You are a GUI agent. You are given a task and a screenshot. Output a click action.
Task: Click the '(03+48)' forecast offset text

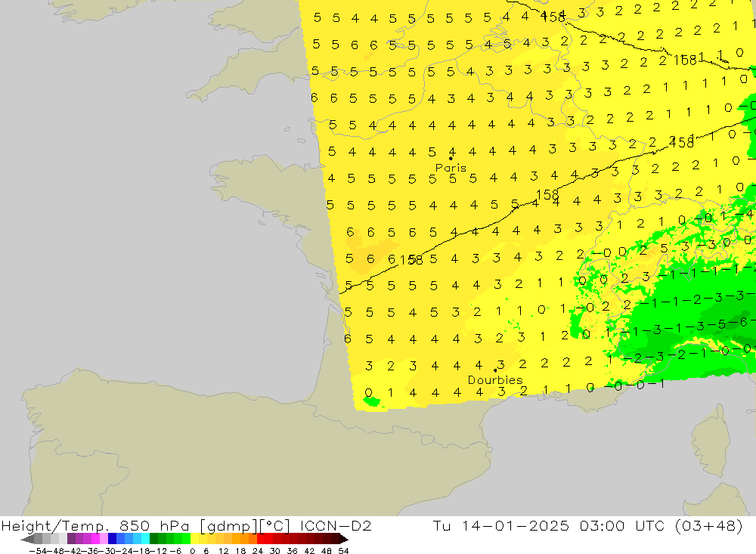tap(710, 525)
